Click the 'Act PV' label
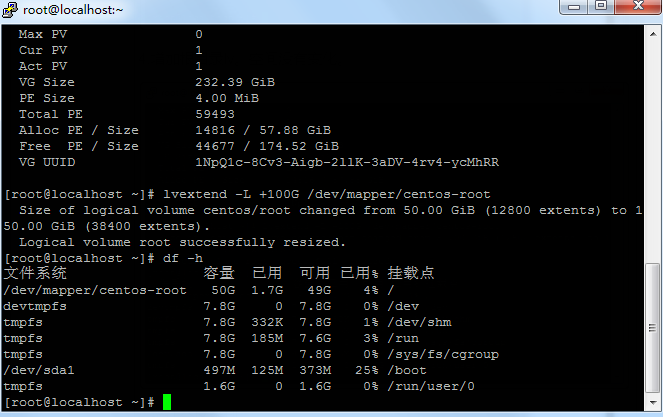Image resolution: width=663 pixels, height=417 pixels. (43, 66)
